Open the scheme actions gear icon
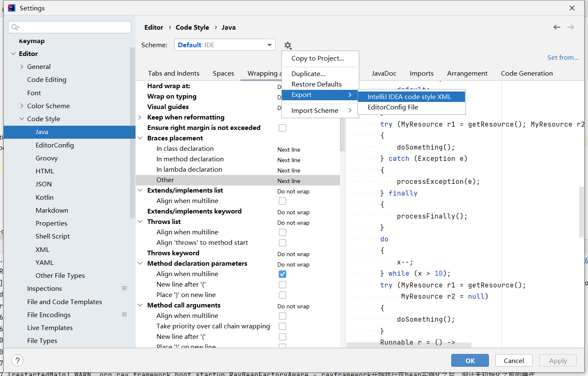 click(288, 45)
